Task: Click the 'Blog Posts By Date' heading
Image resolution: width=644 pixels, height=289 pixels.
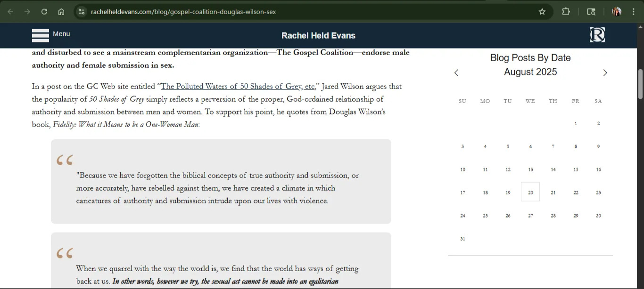Action: pyautogui.click(x=530, y=58)
